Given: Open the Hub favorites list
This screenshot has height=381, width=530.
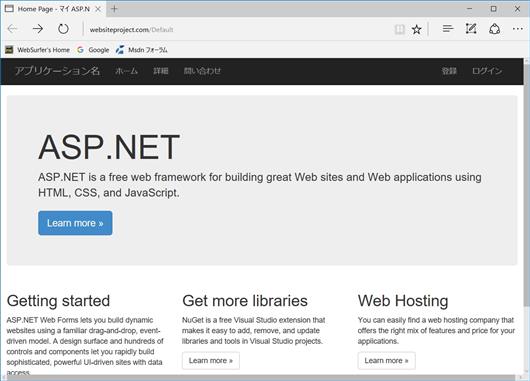Looking at the screenshot, I should pos(448,29).
